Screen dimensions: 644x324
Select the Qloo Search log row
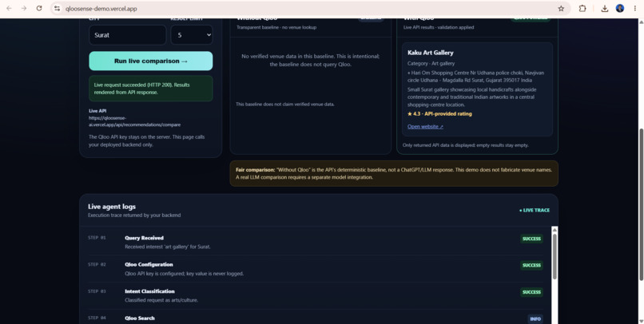[x=315, y=318]
